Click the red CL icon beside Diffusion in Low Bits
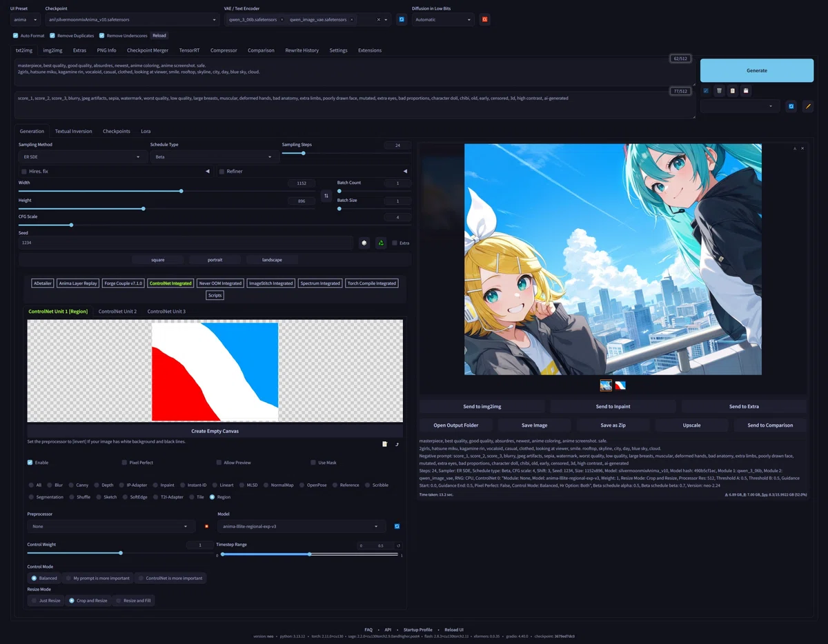Image resolution: width=828 pixels, height=644 pixels. coord(485,19)
